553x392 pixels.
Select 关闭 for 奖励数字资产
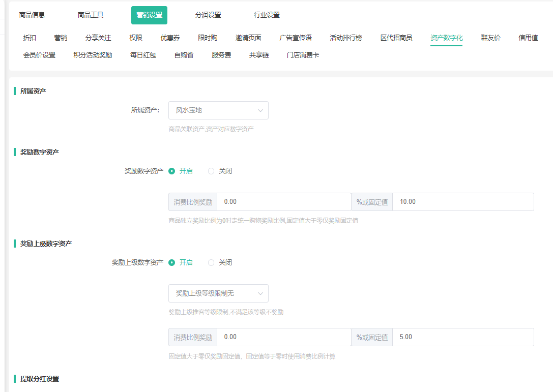[x=211, y=171]
